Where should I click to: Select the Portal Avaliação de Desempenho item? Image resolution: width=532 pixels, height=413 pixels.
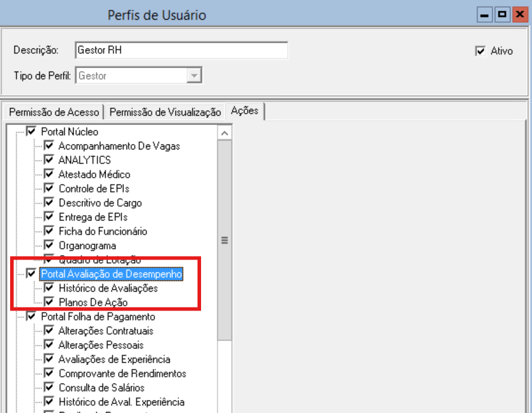pyautogui.click(x=112, y=274)
